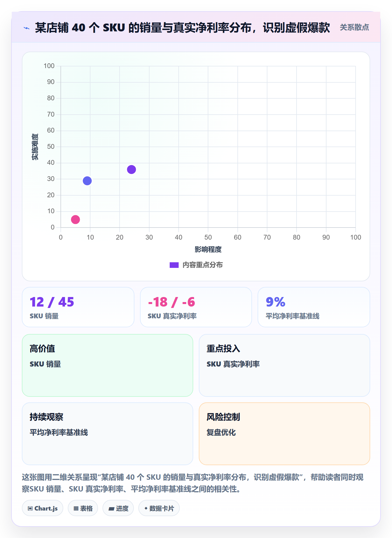392x538 pixels.
Task: Click the "Chart.js" tag chip
Action: [x=43, y=508]
